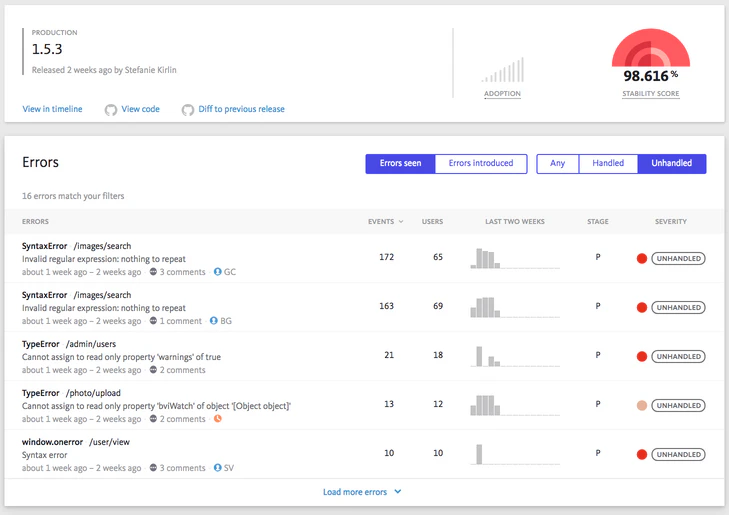Click 'Cannot assign to read only property warnings' message
The image size is (729, 515).
[x=121, y=357]
